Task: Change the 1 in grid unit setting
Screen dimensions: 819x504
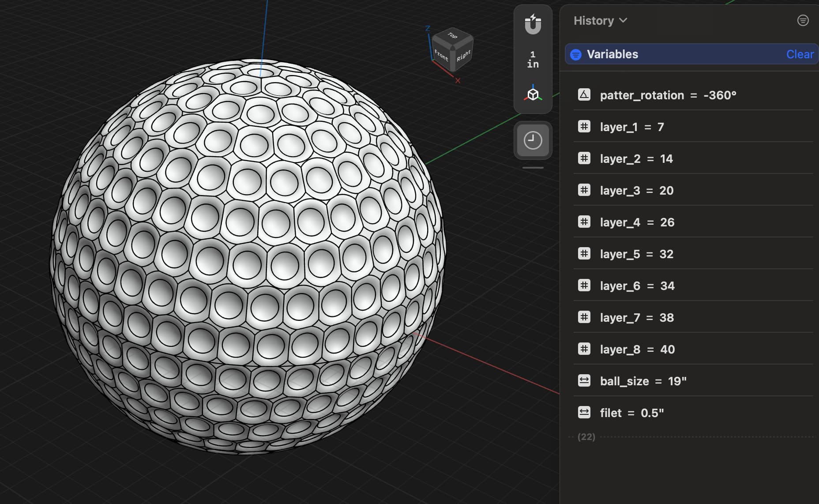Action: tap(533, 59)
